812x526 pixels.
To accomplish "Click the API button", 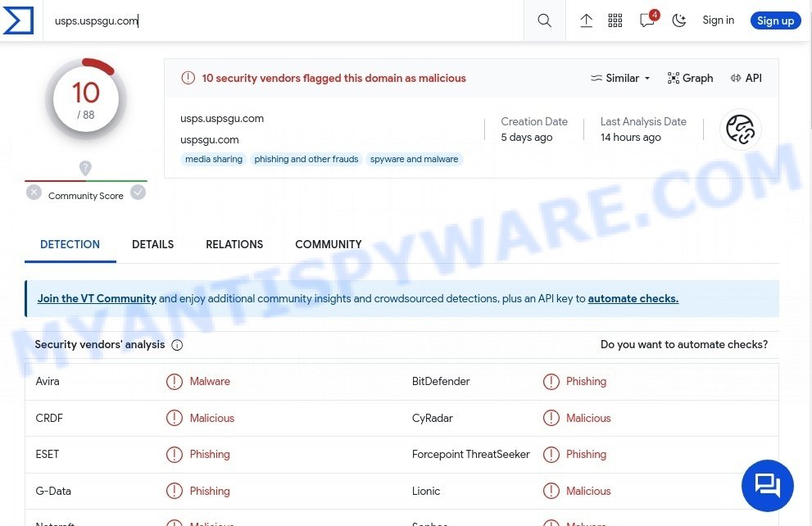I will pos(746,78).
